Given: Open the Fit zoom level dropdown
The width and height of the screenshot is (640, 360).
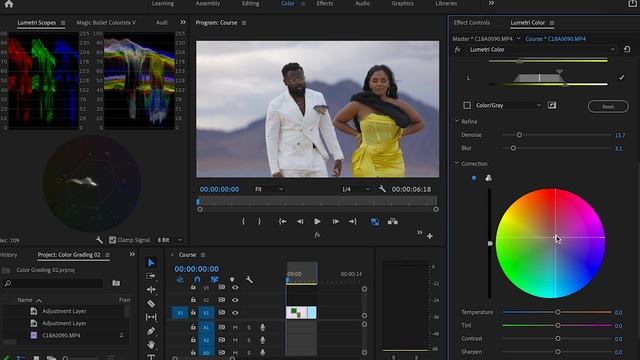Looking at the screenshot, I should click(269, 189).
